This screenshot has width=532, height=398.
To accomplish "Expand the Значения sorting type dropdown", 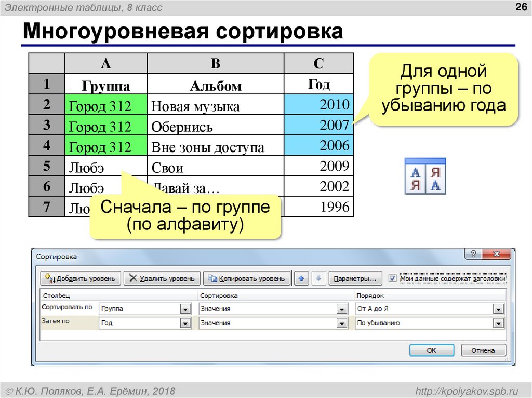I will pos(342,308).
